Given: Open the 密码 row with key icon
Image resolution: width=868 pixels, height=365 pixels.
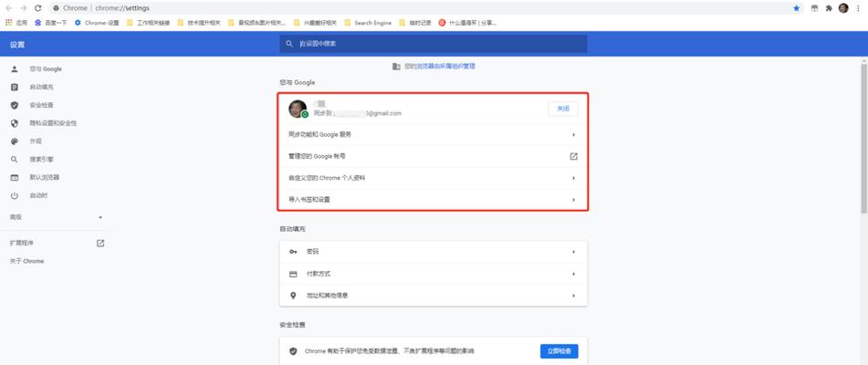Looking at the screenshot, I should pyautogui.click(x=433, y=252).
